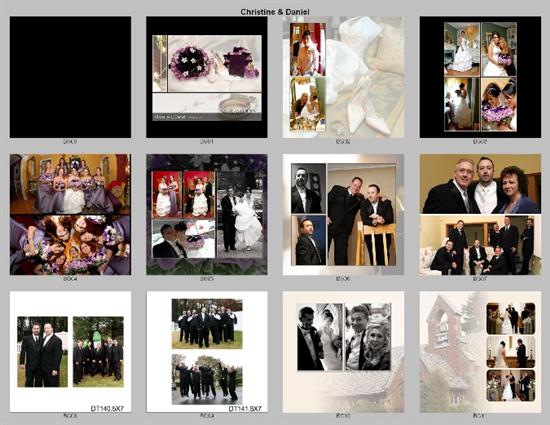The height and width of the screenshot is (425, 550).
Task: Click the Christine & Daniel title
Action: pyautogui.click(x=275, y=12)
